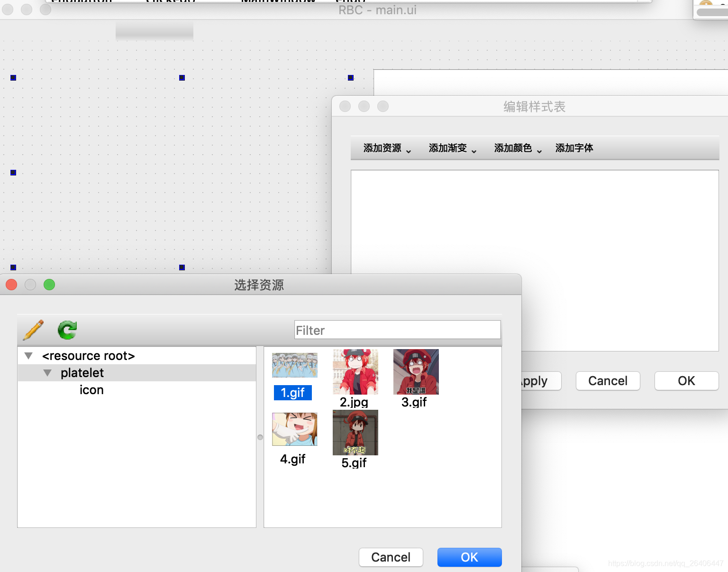
Task: Click the 1.gif file name label
Action: (x=293, y=393)
